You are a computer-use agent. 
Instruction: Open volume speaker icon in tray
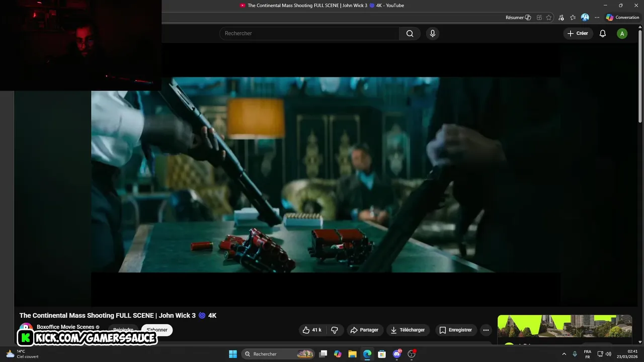[x=608, y=354]
